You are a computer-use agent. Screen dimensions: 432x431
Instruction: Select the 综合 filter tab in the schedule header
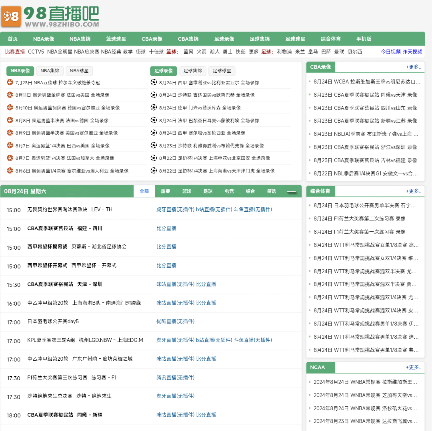(x=250, y=191)
